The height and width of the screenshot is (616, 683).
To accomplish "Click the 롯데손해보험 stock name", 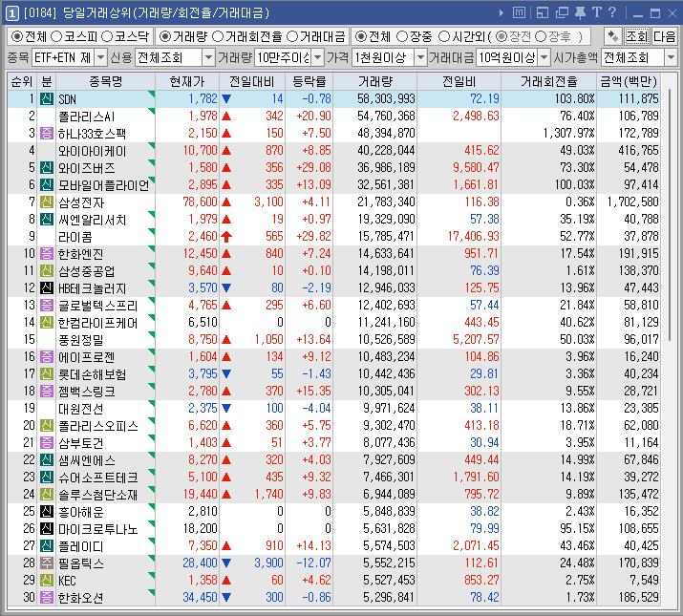I will [93, 374].
